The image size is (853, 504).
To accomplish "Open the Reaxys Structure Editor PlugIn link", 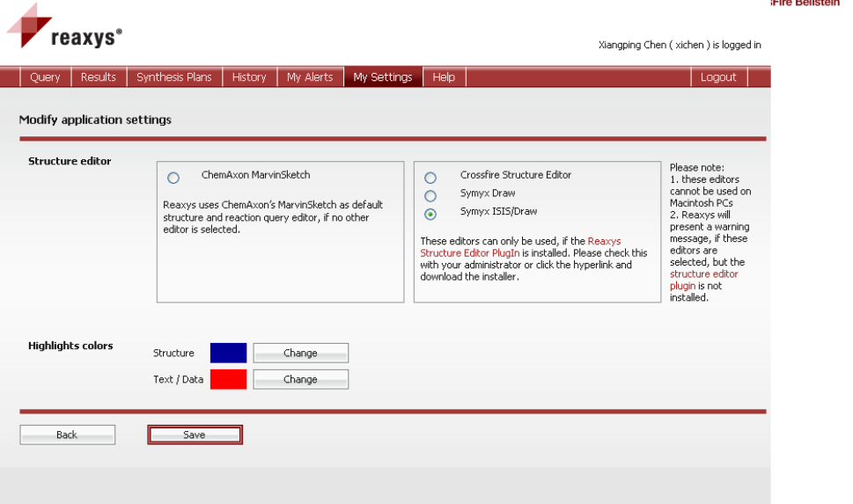I will (520, 247).
